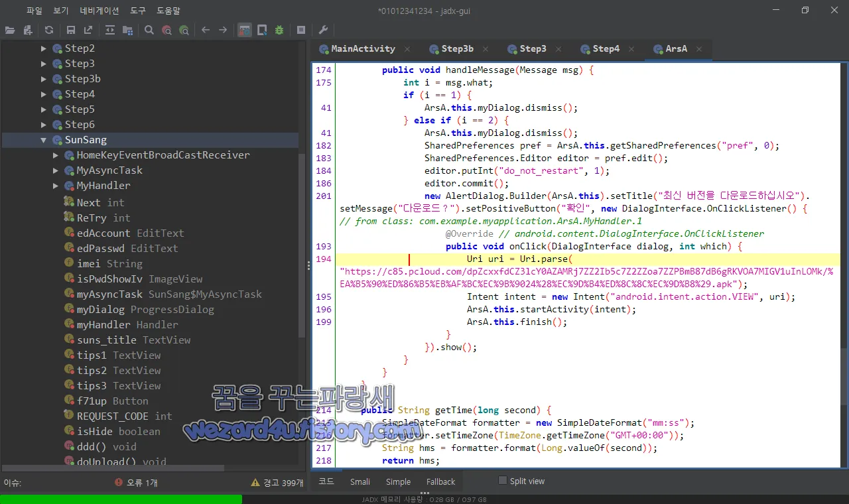The width and height of the screenshot is (849, 504).
Task: Click the Add files toolbar icon
Action: (27, 30)
